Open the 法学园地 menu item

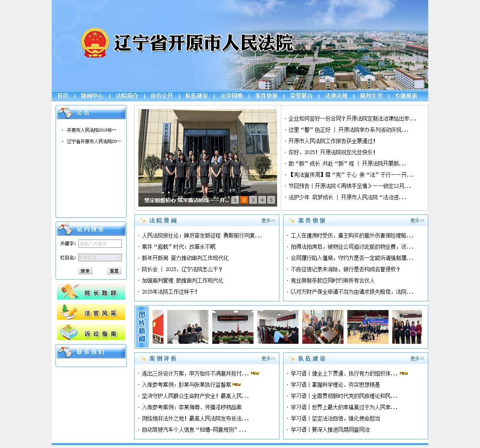(231, 96)
